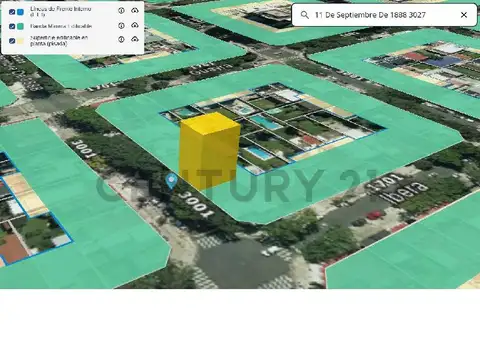Open info for the yellow layer row
The width and height of the screenshot is (480, 360).
[x=121, y=39]
